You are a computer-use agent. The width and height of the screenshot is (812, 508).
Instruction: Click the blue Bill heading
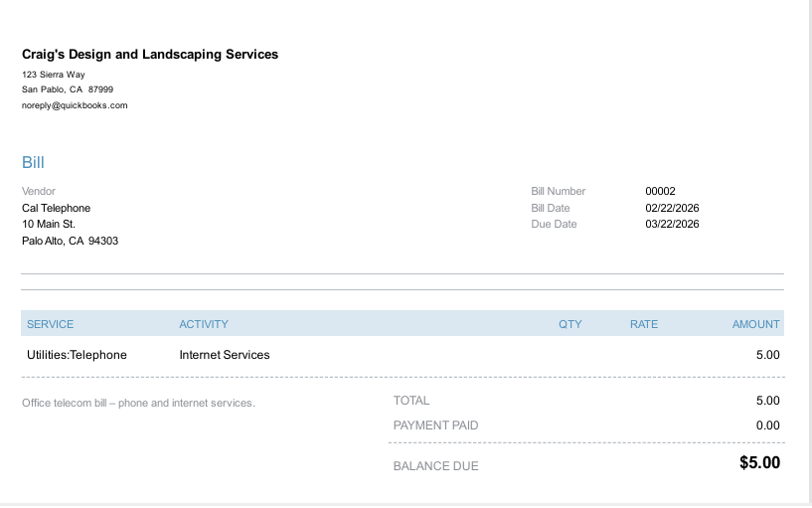click(33, 162)
